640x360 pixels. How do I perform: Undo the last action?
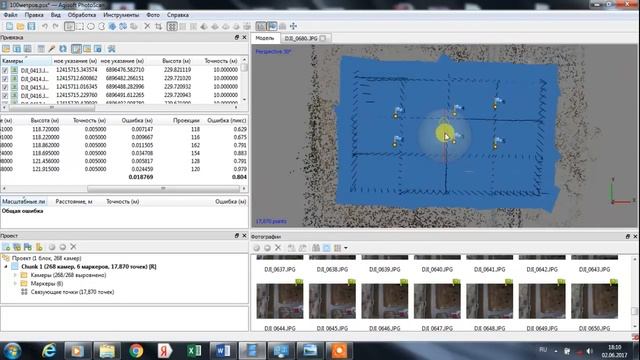44,26
